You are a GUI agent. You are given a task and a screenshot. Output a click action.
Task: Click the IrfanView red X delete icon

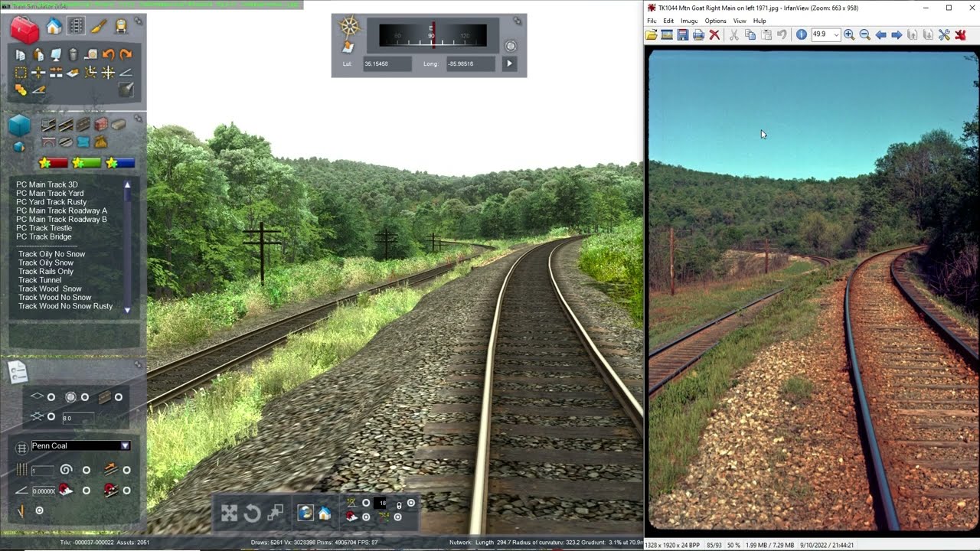pos(714,34)
